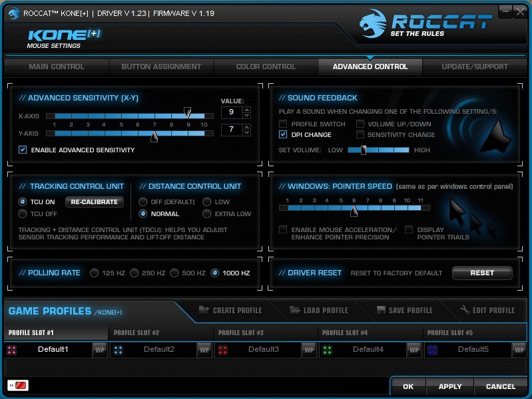
Task: Decrease Y-axis value with down arrow
Action: (x=247, y=132)
